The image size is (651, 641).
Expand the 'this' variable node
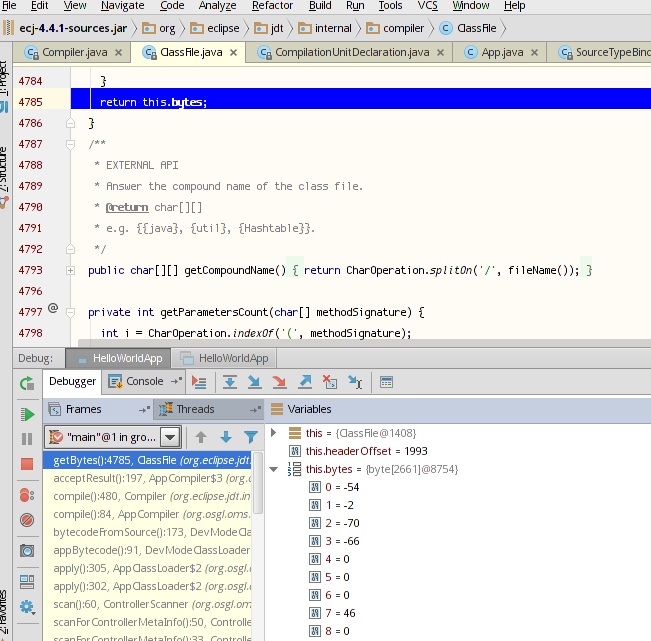tap(273, 433)
